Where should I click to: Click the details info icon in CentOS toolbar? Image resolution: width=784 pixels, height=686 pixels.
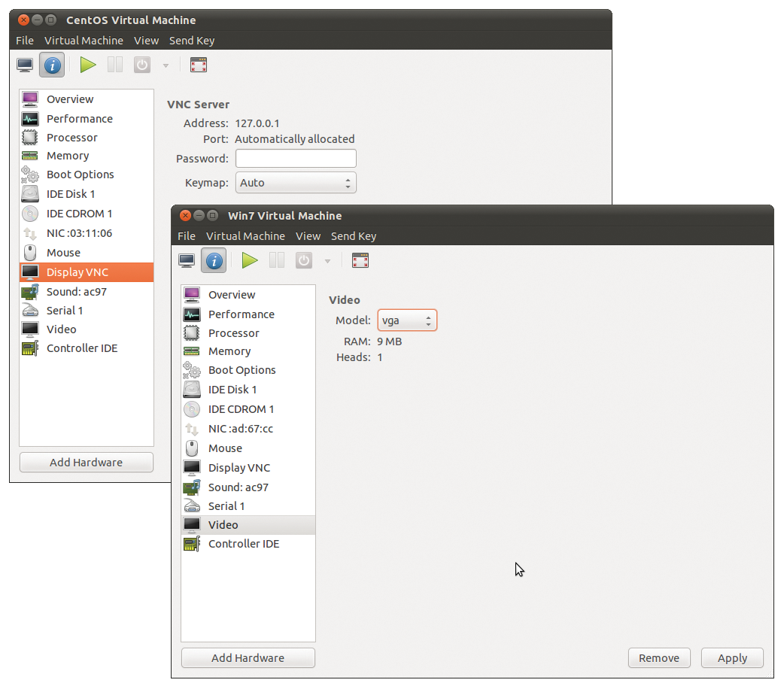[52, 65]
